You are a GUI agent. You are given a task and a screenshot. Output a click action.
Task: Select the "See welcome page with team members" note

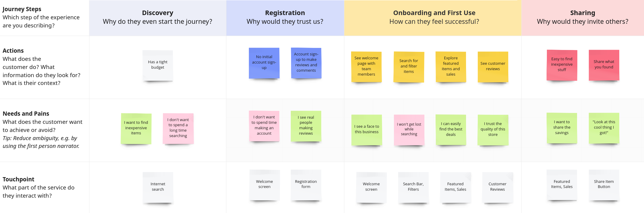pyautogui.click(x=366, y=67)
